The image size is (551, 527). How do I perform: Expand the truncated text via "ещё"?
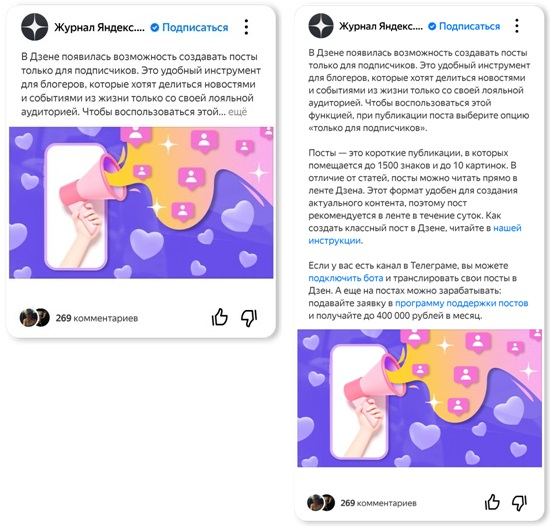(238, 112)
